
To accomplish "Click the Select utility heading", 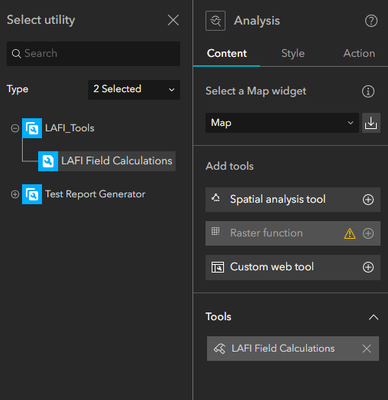I will (x=41, y=20).
